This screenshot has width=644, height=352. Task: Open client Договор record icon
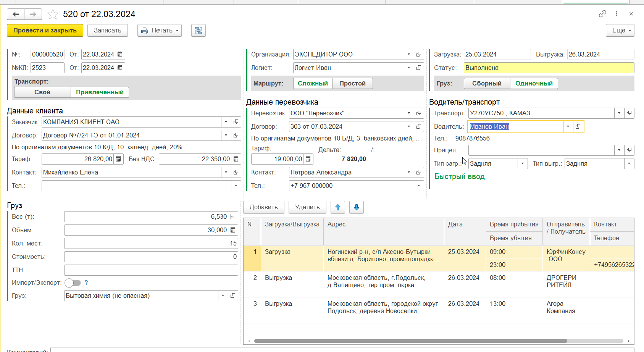236,135
